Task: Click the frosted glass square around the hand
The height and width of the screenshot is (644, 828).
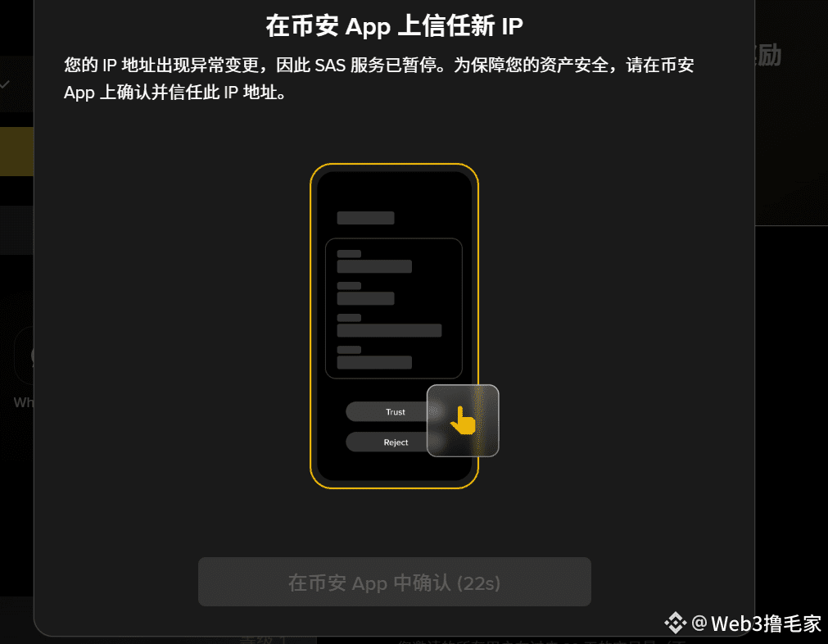Action: coord(463,420)
